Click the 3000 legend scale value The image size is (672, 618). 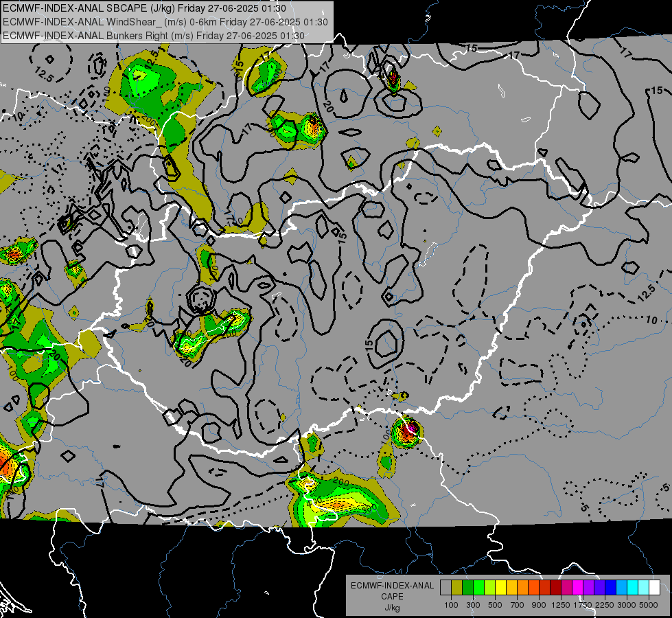[627, 605]
